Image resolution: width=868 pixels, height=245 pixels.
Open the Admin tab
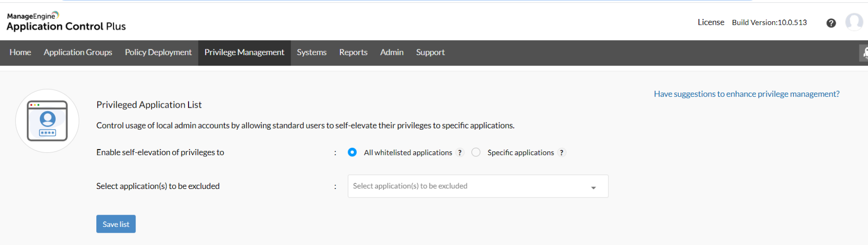click(392, 52)
